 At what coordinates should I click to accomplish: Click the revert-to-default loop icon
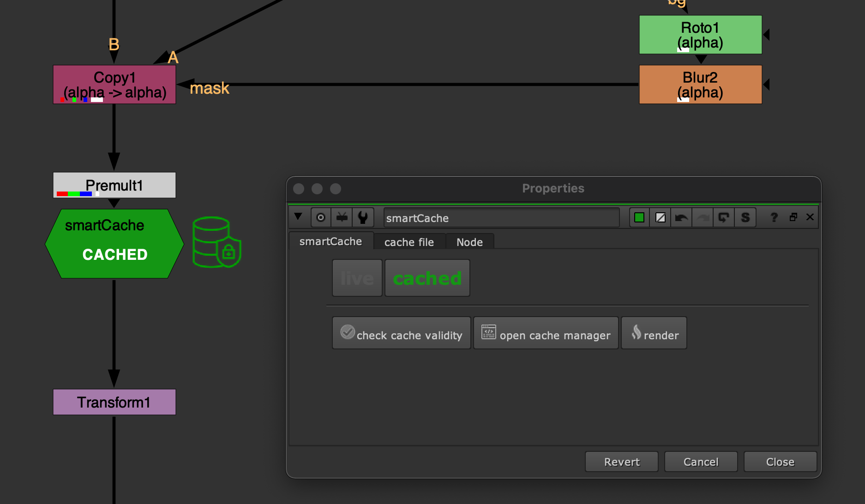click(723, 217)
